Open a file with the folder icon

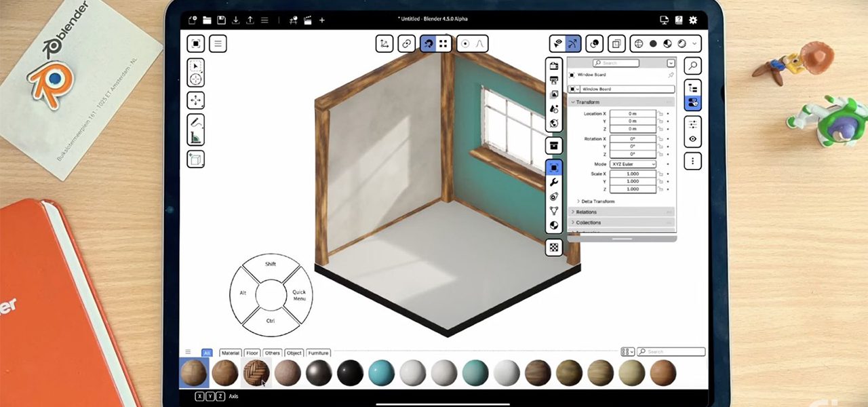(207, 20)
